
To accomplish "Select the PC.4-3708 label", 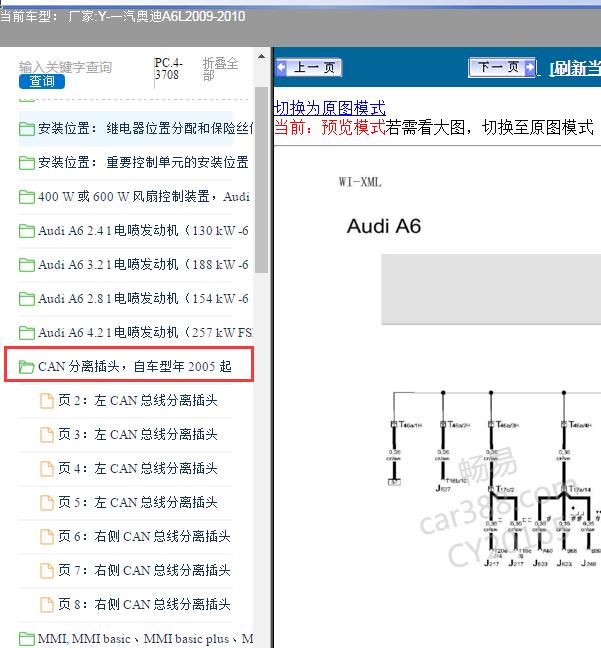I will point(168,69).
